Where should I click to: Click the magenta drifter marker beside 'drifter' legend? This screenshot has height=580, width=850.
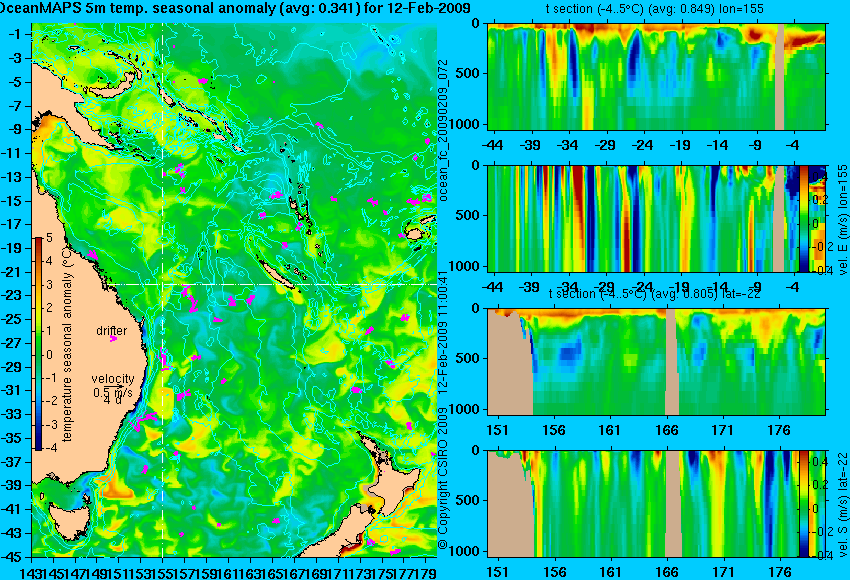113,339
